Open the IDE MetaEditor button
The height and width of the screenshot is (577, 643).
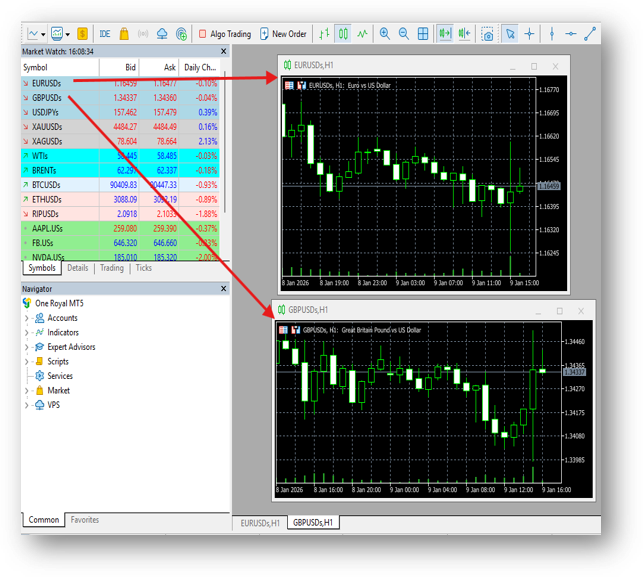coord(105,34)
